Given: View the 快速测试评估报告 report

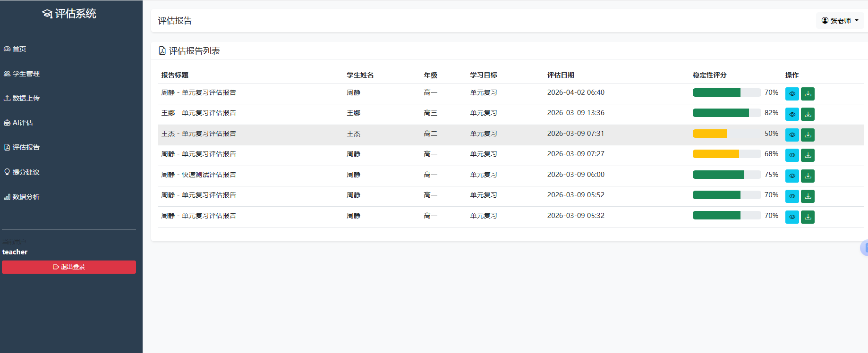Looking at the screenshot, I should [792, 176].
